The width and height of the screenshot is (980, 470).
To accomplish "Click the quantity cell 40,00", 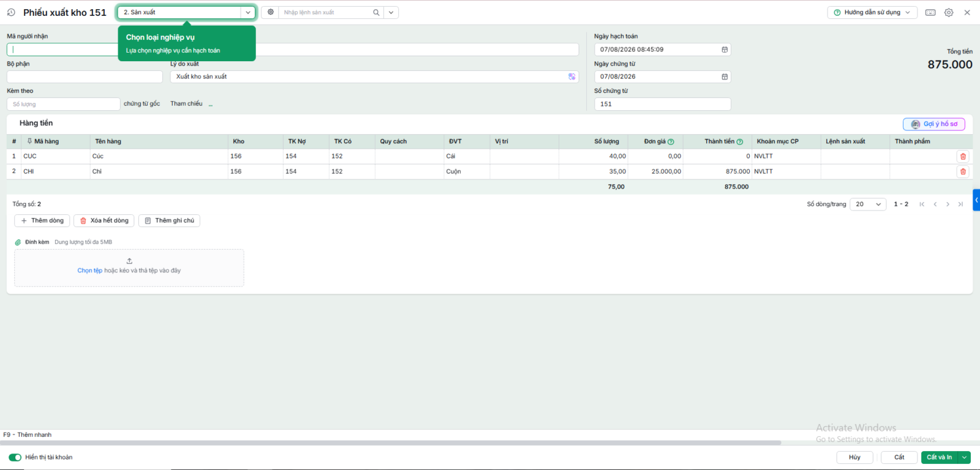I will 593,157.
